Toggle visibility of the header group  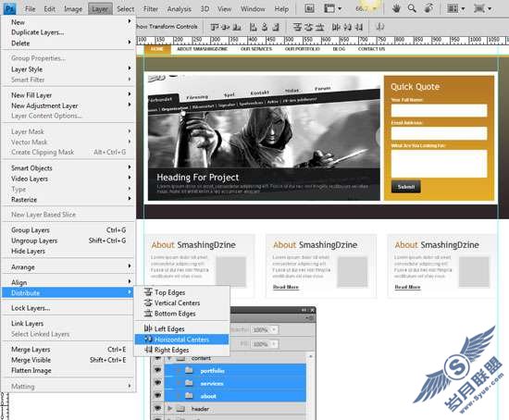pos(158,408)
